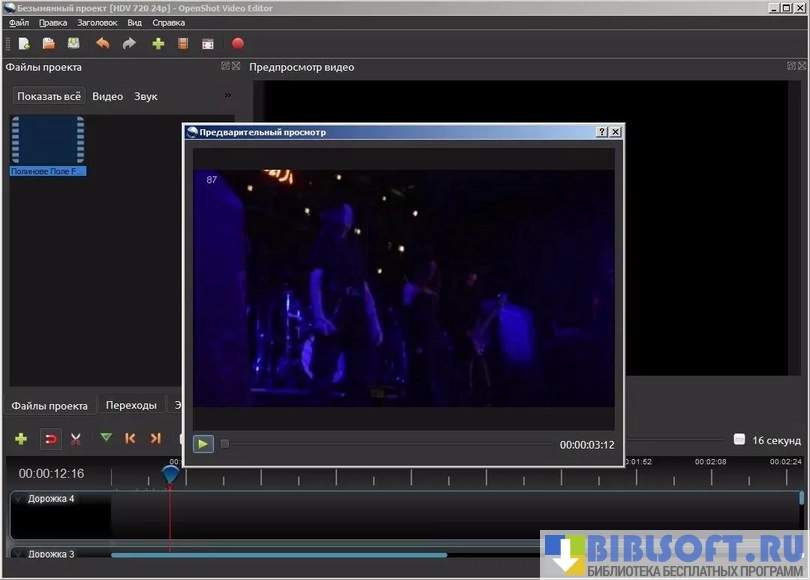Click the Open Project folder icon

[x=48, y=44]
